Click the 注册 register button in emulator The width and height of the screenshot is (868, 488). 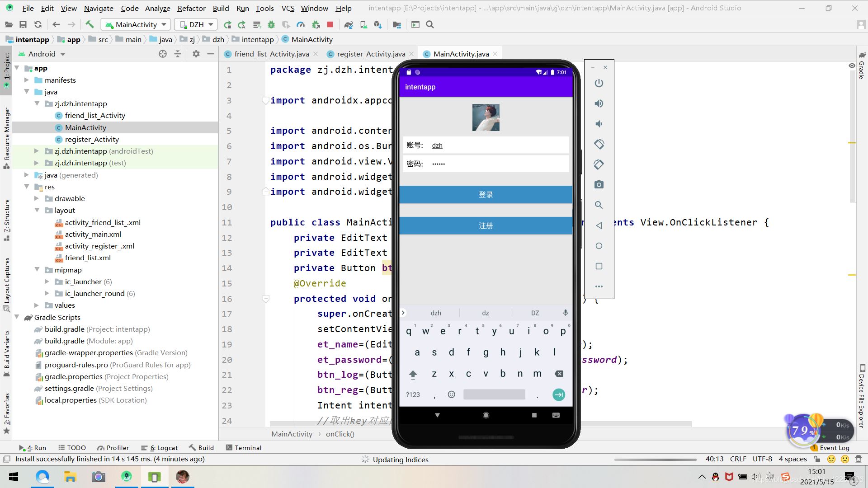(x=485, y=225)
